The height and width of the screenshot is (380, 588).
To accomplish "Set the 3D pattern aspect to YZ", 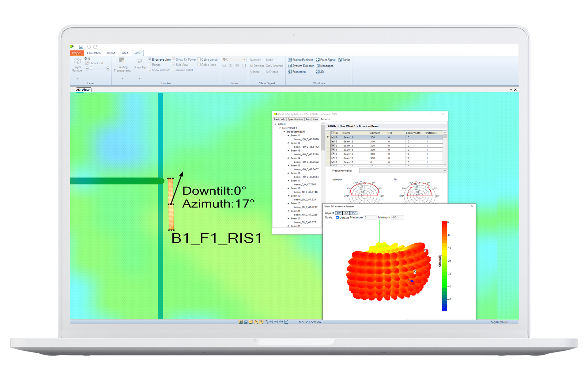I will (x=353, y=213).
